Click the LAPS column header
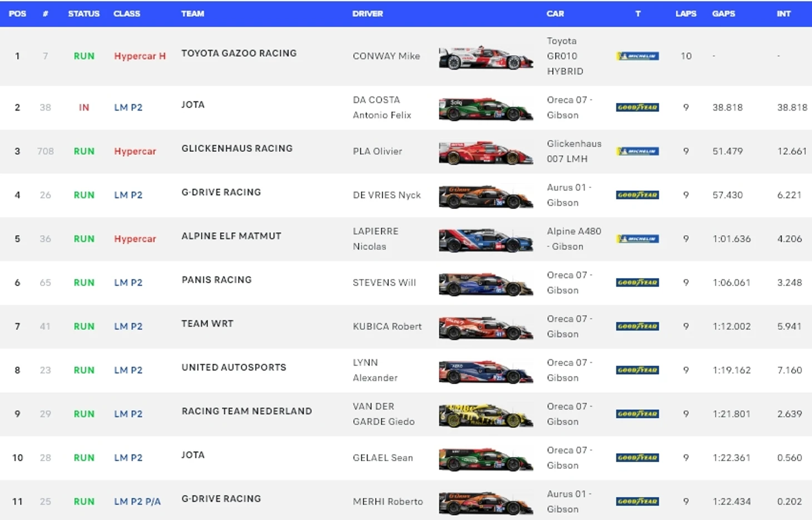 686,13
